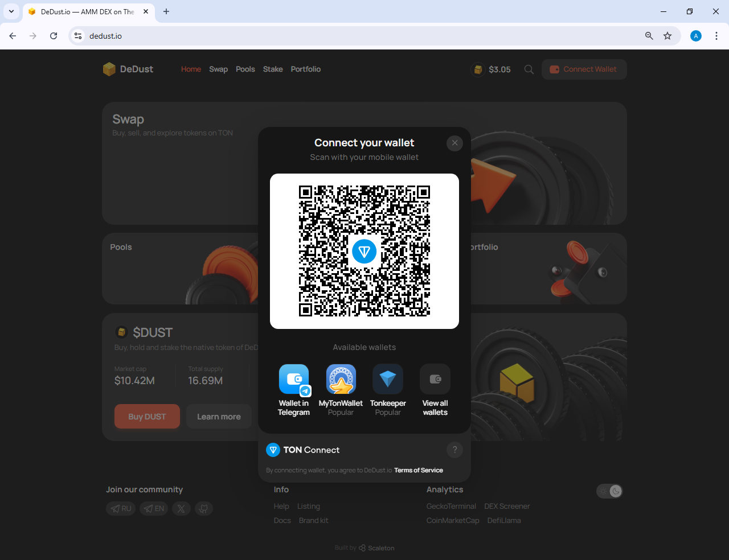Open the Chrome profile avatar

(696, 36)
